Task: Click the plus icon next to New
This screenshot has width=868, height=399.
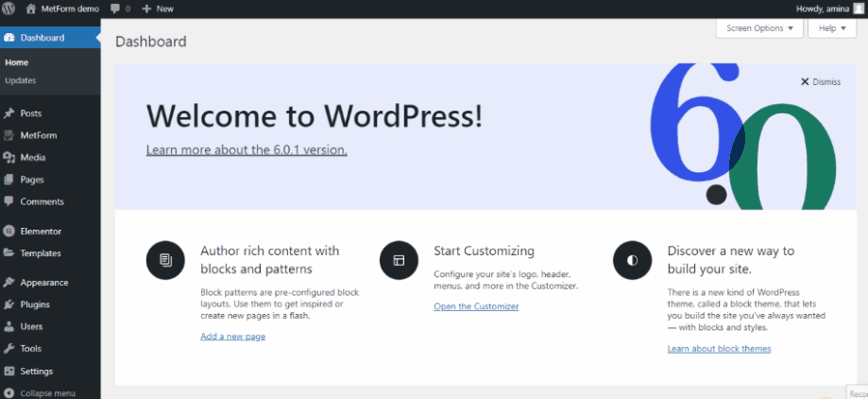Action: click(146, 9)
